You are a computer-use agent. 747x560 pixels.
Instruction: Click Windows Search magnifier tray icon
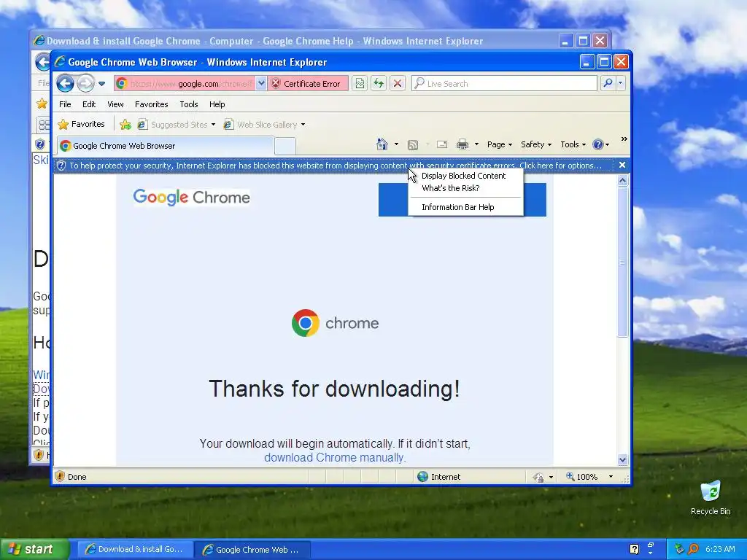(x=694, y=550)
